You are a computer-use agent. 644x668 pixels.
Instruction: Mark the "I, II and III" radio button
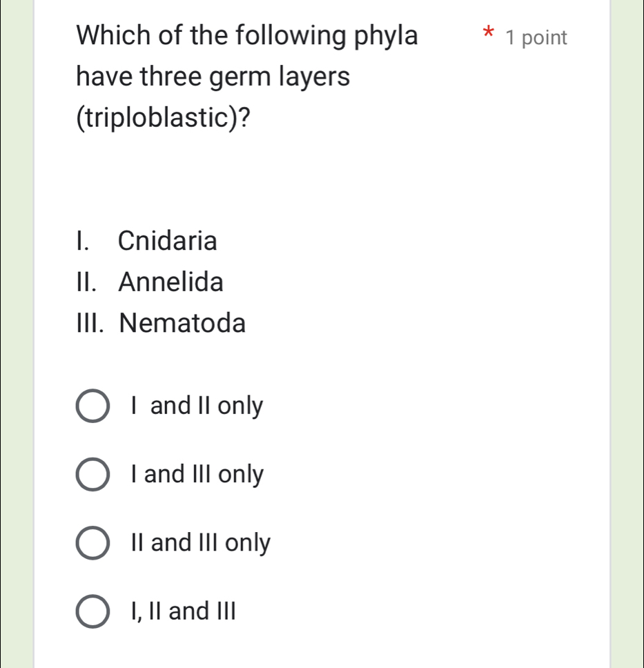tap(92, 612)
